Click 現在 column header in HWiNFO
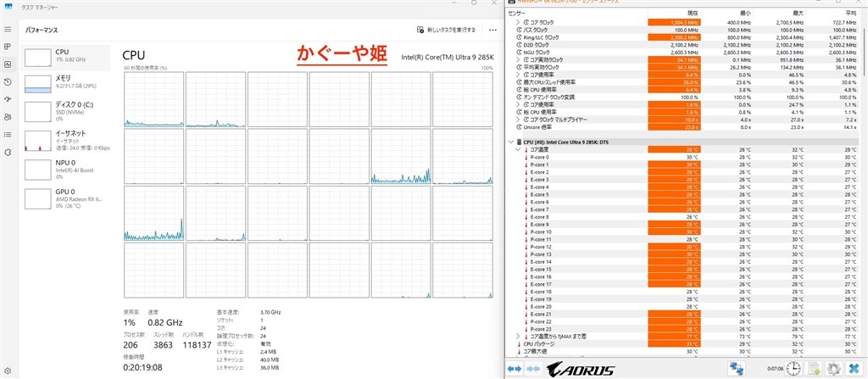 [x=674, y=12]
